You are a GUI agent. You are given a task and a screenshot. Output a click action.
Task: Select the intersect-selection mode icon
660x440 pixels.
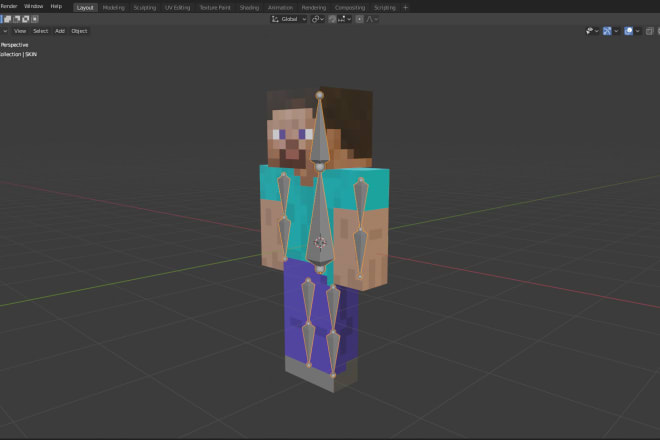coord(35,19)
